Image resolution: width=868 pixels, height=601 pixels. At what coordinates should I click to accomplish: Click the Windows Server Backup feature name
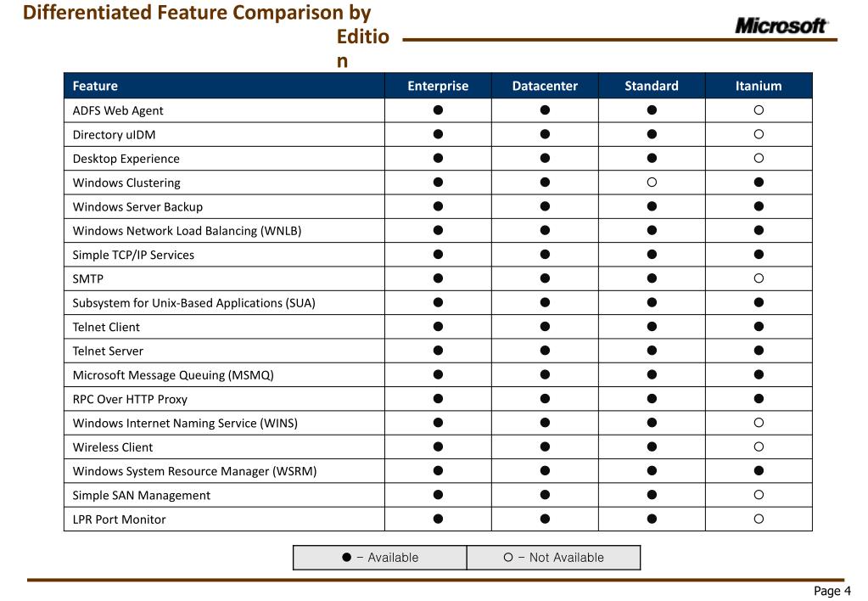coord(137,206)
